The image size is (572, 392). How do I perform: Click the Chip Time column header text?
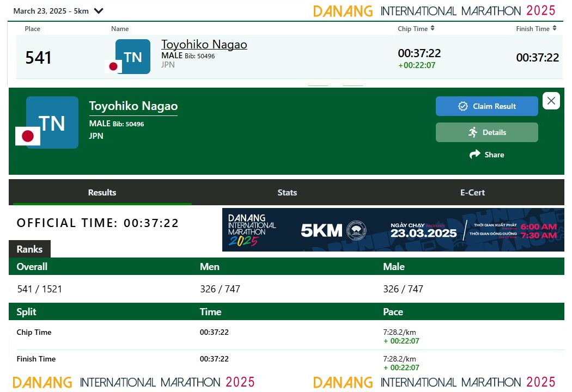[412, 29]
